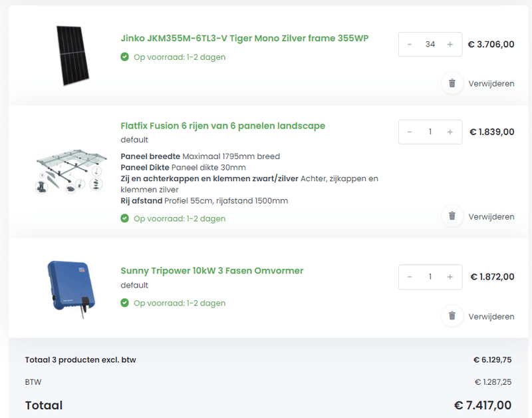The width and height of the screenshot is (532, 418).
Task: Open Sunny Tripower 10kW product page link
Action: (211, 271)
